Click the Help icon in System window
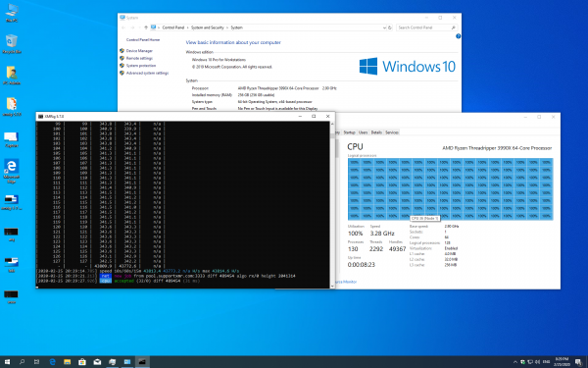Image resolution: width=588 pixels, height=368 pixels. 458,36
